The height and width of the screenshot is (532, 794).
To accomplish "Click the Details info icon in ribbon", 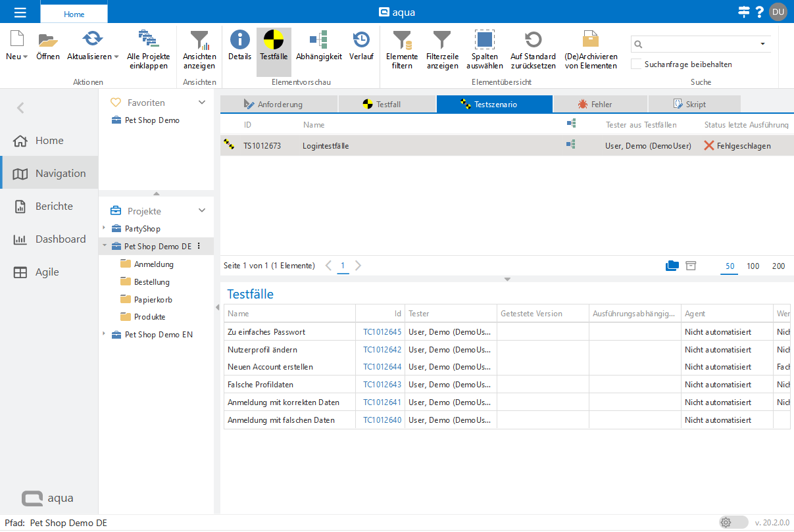I will tap(239, 41).
